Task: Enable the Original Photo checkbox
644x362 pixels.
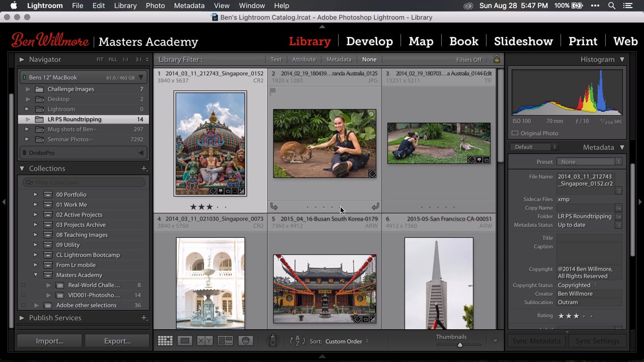Action: coord(515,133)
